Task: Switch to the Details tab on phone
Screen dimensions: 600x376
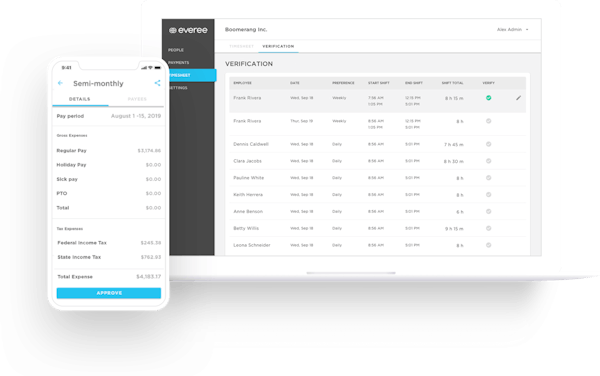Action: point(80,99)
